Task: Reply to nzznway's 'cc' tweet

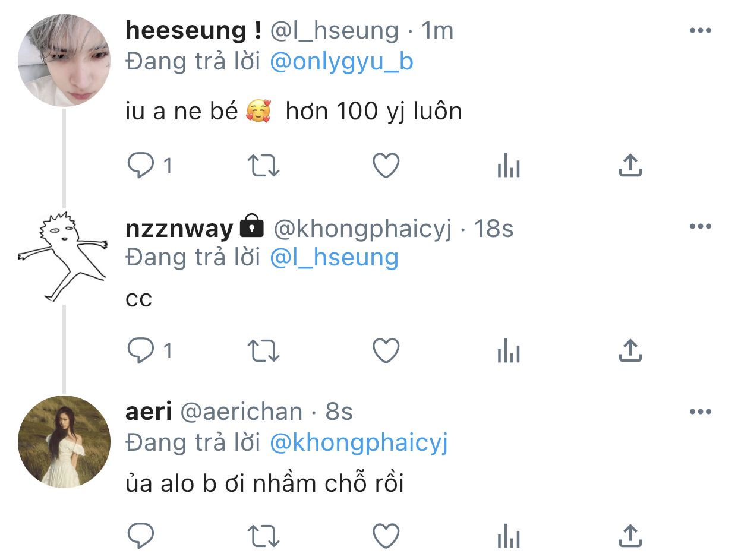Action: click(141, 352)
